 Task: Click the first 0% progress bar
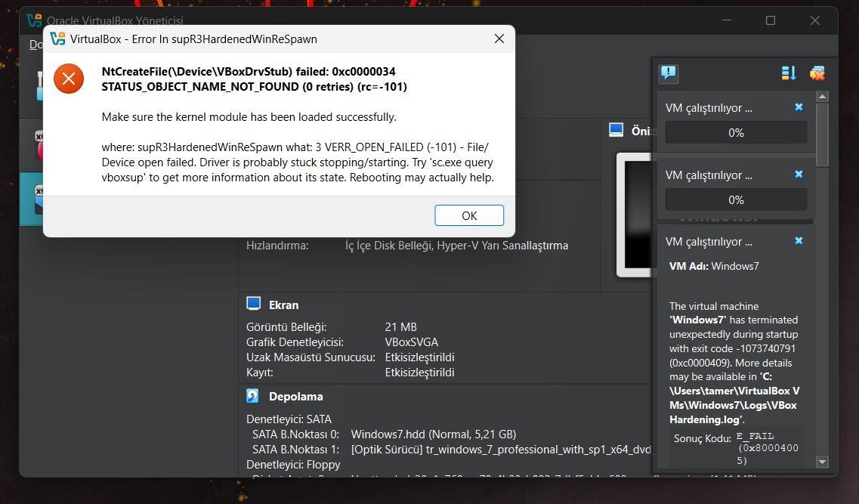point(736,132)
